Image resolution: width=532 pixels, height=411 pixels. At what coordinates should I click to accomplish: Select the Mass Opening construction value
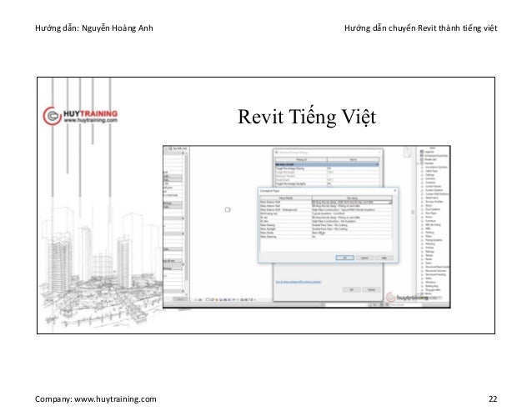tap(352, 237)
